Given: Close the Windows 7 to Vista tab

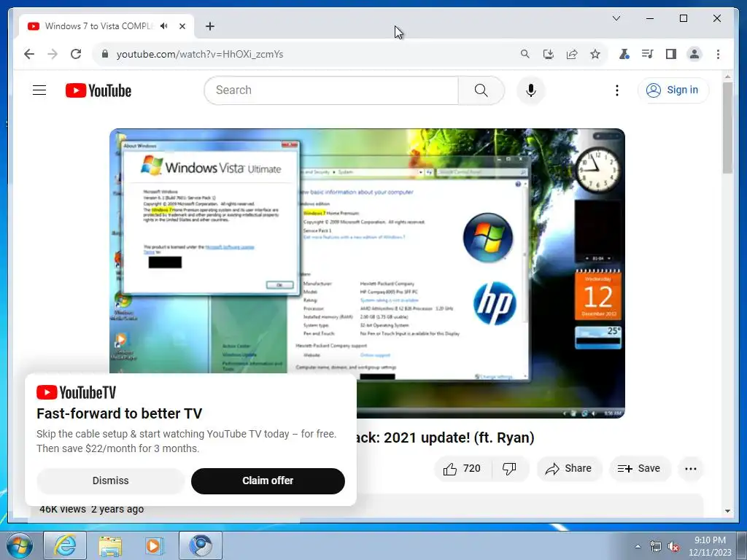Looking at the screenshot, I should click(182, 26).
